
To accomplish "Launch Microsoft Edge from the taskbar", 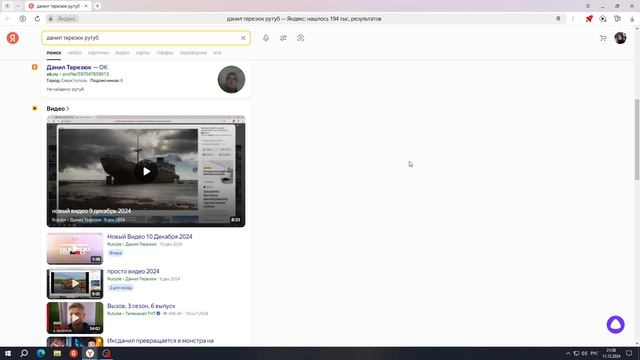I will (x=41, y=353).
